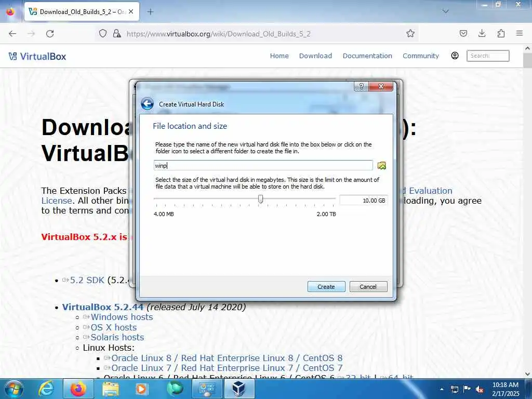Click the 10.00 GB size field
Screen dimensions: 532x399
[363, 201]
